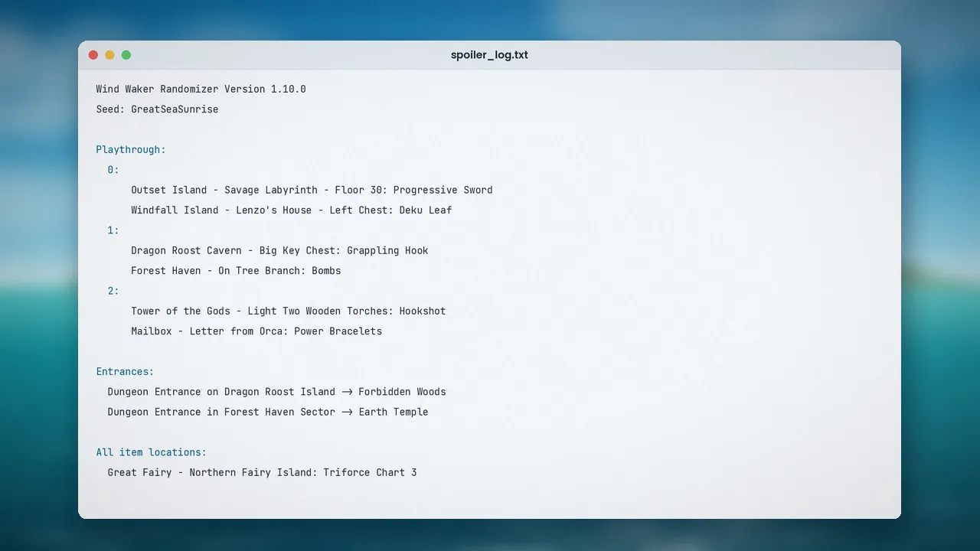Click the Wind Waker Randomizer Version line
This screenshot has height=551, width=980.
(201, 90)
